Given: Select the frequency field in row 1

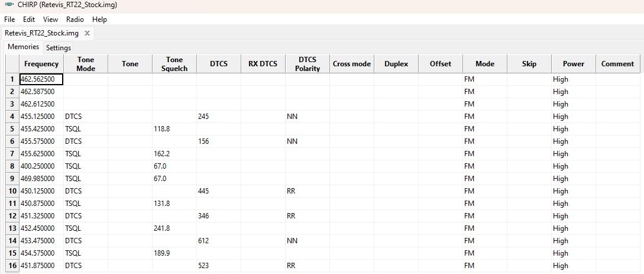Looking at the screenshot, I should [41, 79].
